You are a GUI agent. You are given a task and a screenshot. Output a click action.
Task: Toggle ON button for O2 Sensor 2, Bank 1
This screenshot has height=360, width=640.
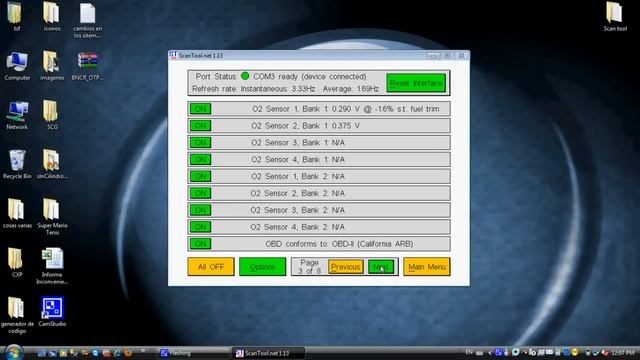click(200, 126)
